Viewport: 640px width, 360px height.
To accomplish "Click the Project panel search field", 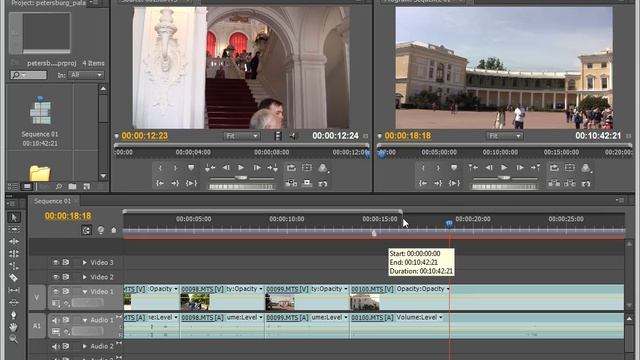I will point(28,75).
